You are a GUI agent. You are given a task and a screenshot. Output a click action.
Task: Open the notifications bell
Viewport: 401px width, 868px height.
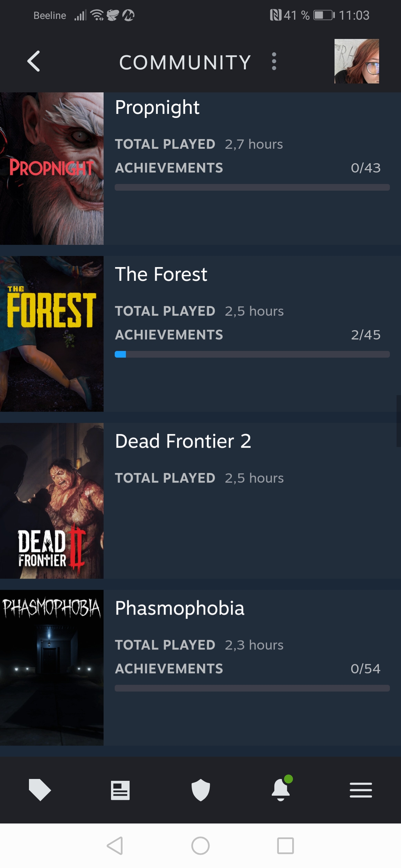tap(281, 790)
